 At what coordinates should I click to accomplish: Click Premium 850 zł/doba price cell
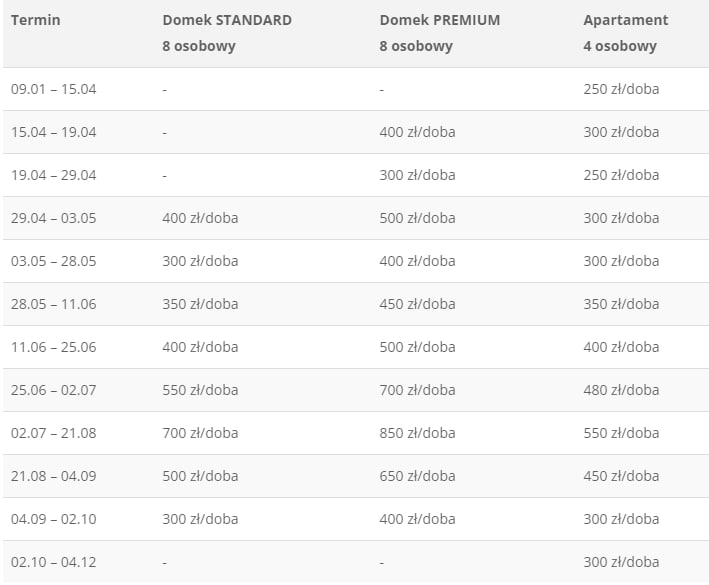(x=417, y=433)
